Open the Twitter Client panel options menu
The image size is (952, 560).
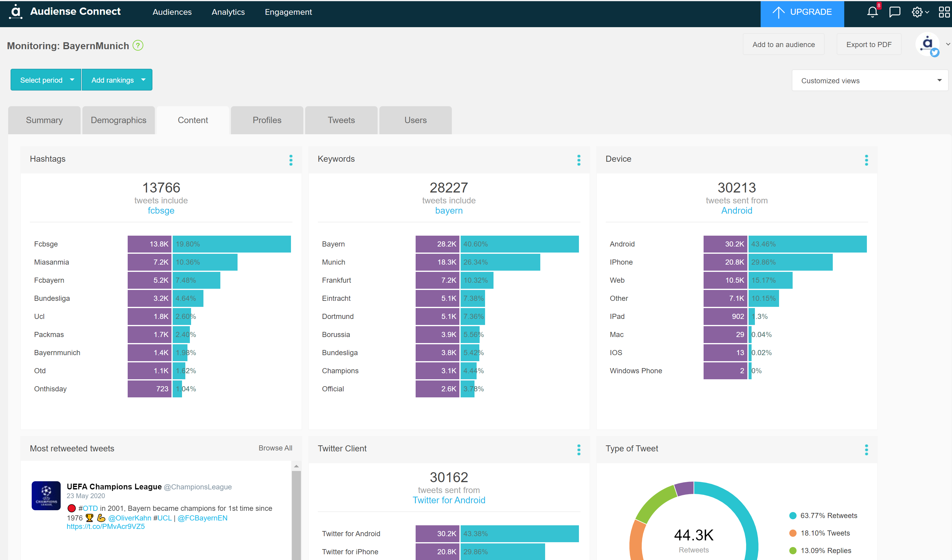(x=578, y=449)
